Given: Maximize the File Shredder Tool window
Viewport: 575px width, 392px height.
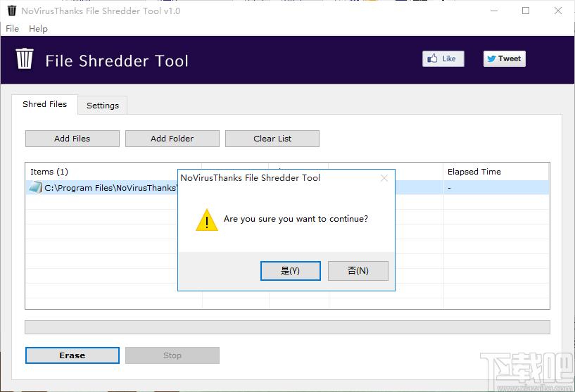Looking at the screenshot, I should click(x=526, y=11).
